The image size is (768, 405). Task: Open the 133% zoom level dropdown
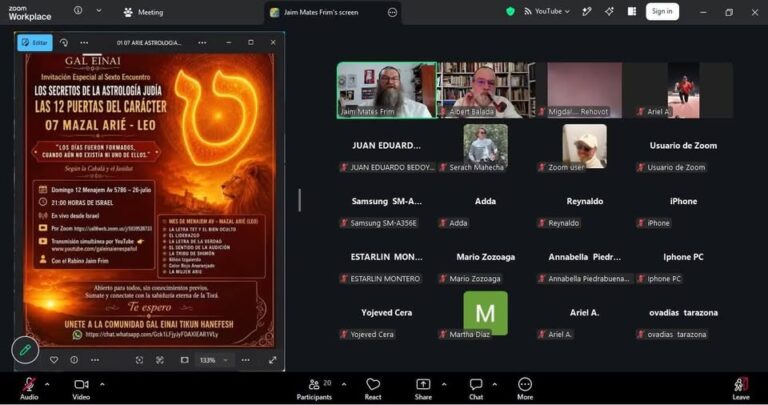[214, 360]
